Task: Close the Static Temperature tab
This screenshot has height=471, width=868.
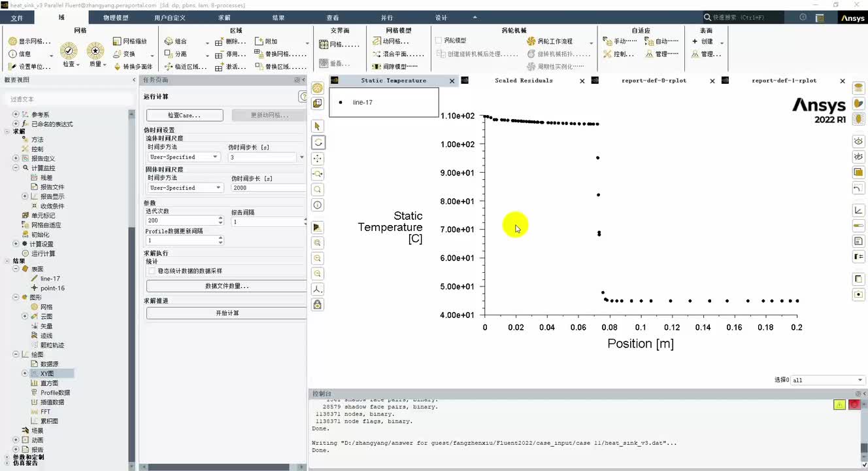Action: tap(452, 81)
